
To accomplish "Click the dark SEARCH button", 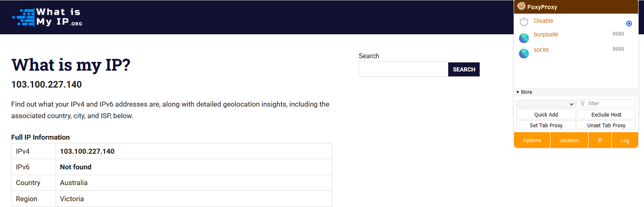I will pyautogui.click(x=464, y=69).
